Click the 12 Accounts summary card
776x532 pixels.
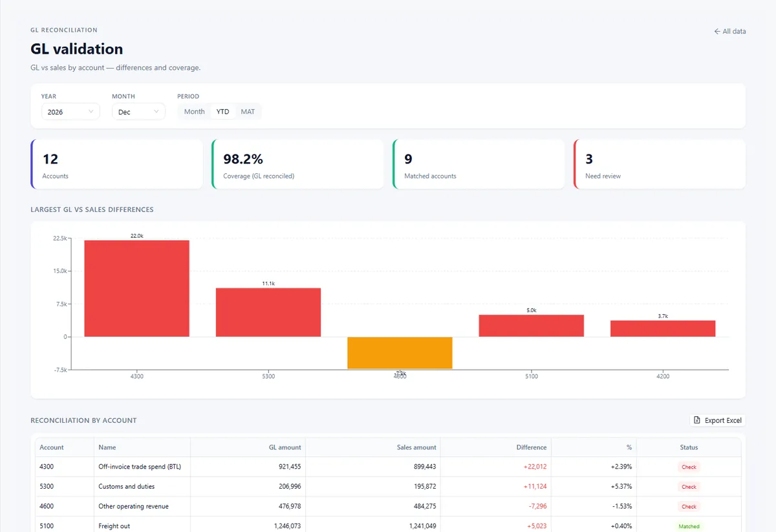coord(116,164)
